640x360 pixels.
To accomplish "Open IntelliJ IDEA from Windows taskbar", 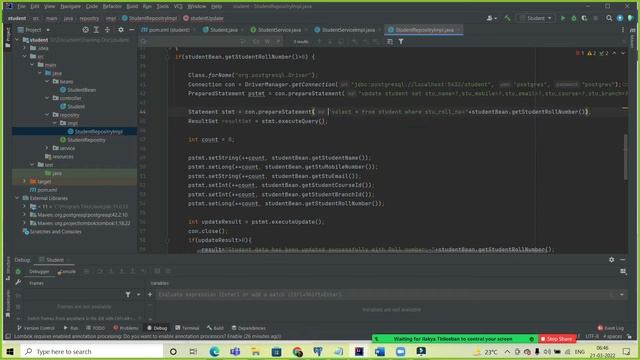I will (x=359, y=351).
